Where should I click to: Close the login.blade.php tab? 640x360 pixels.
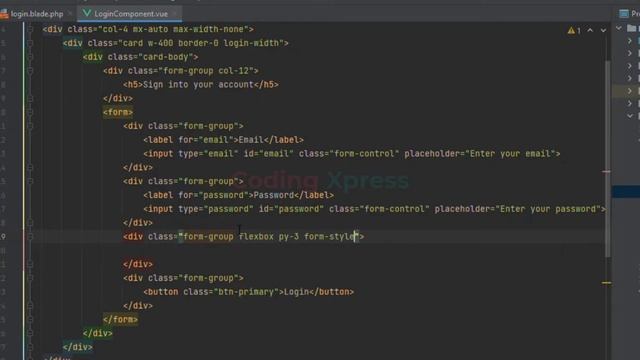(x=70, y=14)
